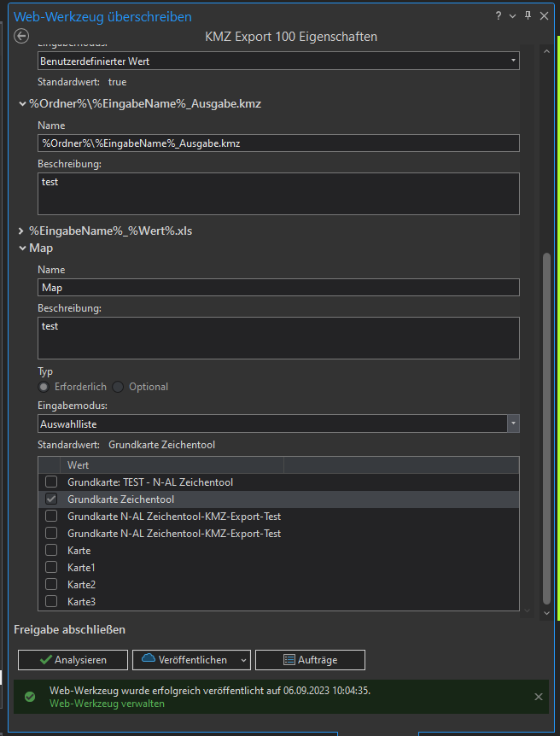Image resolution: width=560 pixels, height=736 pixels.
Task: Collapse the Map parameter section
Action: coord(21,248)
